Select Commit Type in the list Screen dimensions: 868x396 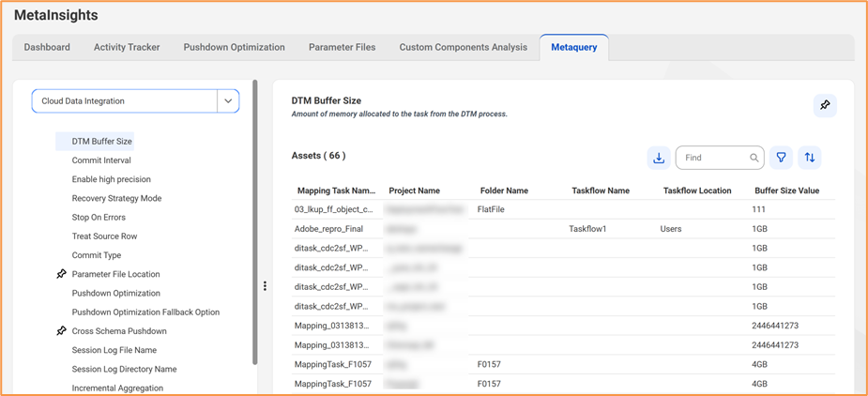(97, 255)
